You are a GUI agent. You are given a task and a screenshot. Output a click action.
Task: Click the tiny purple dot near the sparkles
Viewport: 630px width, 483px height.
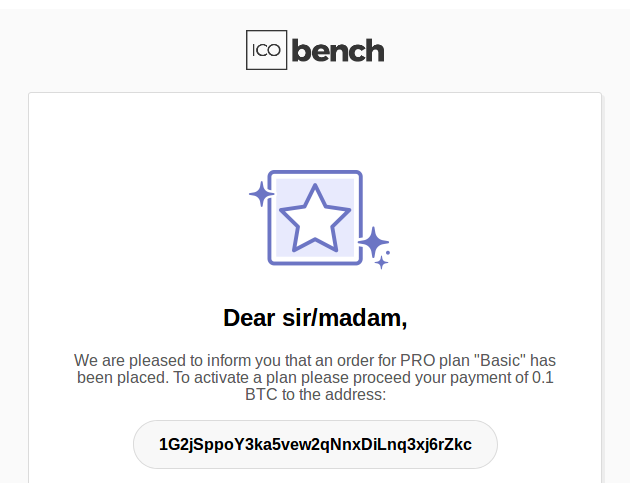tap(388, 253)
